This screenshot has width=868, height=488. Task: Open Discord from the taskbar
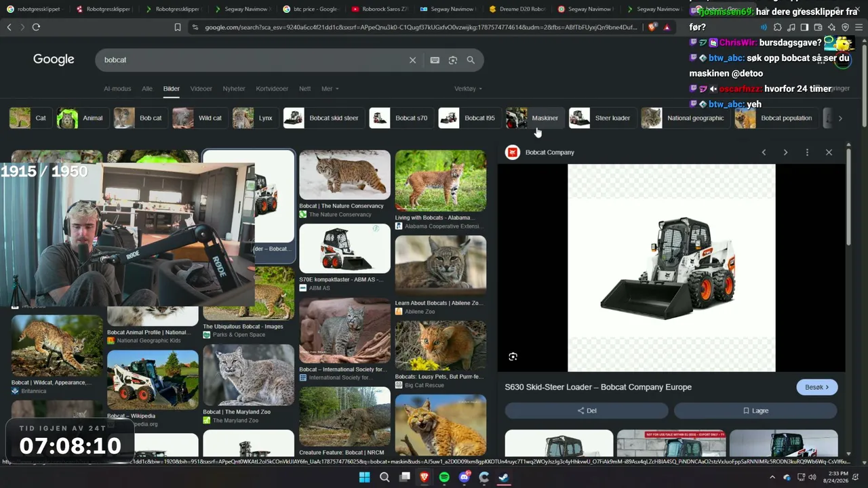465,477
